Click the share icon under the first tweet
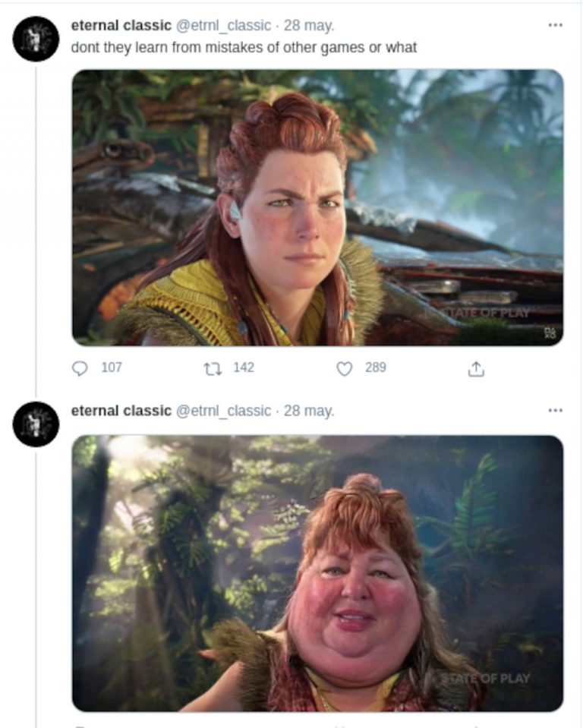The width and height of the screenshot is (583, 728). pyautogui.click(x=476, y=369)
